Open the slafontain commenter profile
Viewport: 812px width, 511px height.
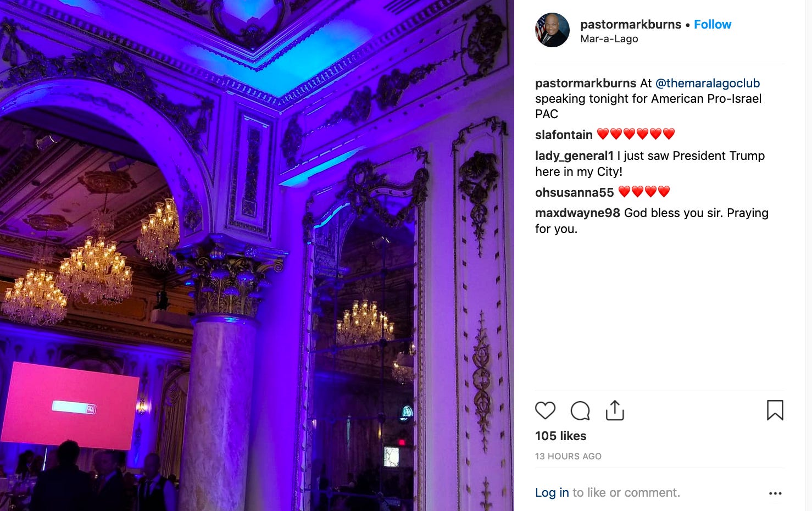pos(564,135)
